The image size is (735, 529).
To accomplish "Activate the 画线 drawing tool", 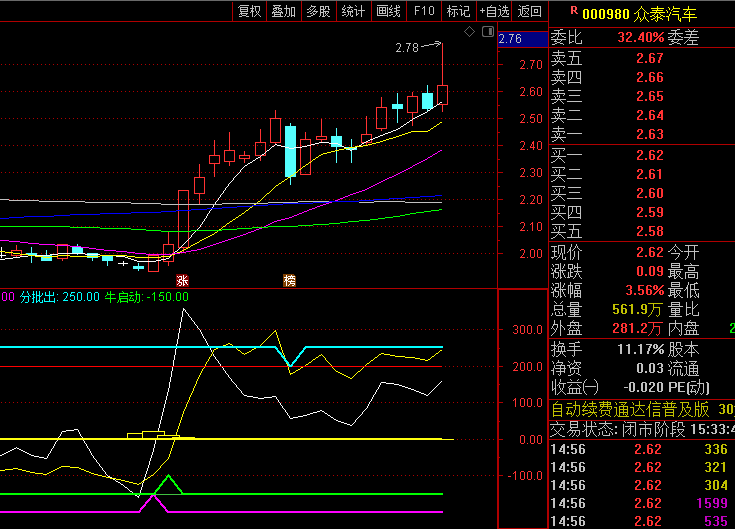I will coord(389,11).
